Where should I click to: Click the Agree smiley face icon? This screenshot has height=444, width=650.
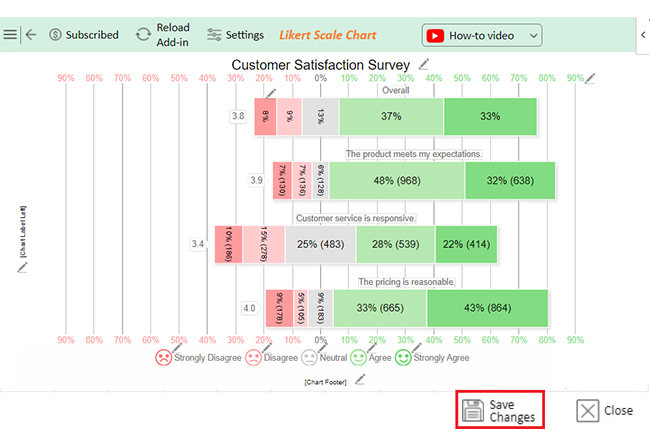358,357
